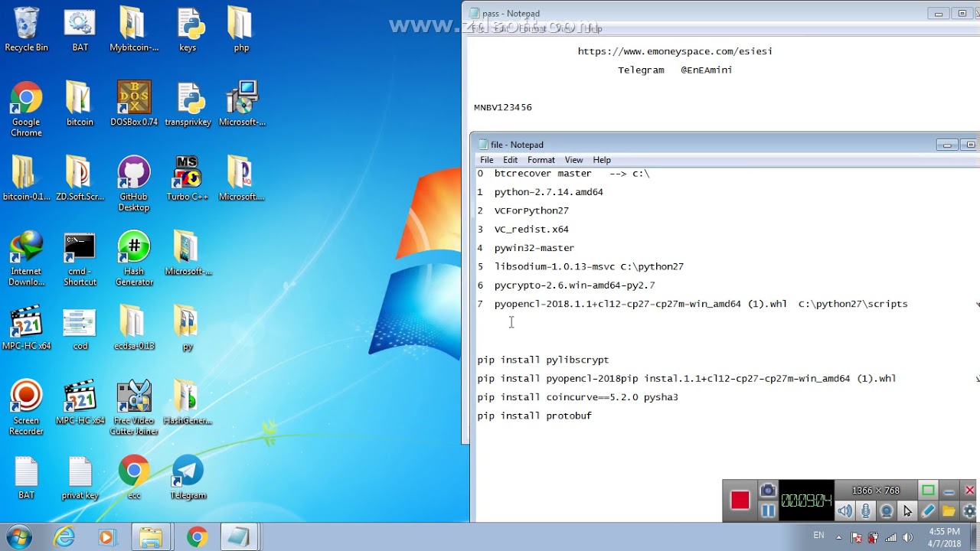Screen dimensions: 980x551
Task: Select the keys Python file icon
Action: pyautogui.click(x=188, y=30)
